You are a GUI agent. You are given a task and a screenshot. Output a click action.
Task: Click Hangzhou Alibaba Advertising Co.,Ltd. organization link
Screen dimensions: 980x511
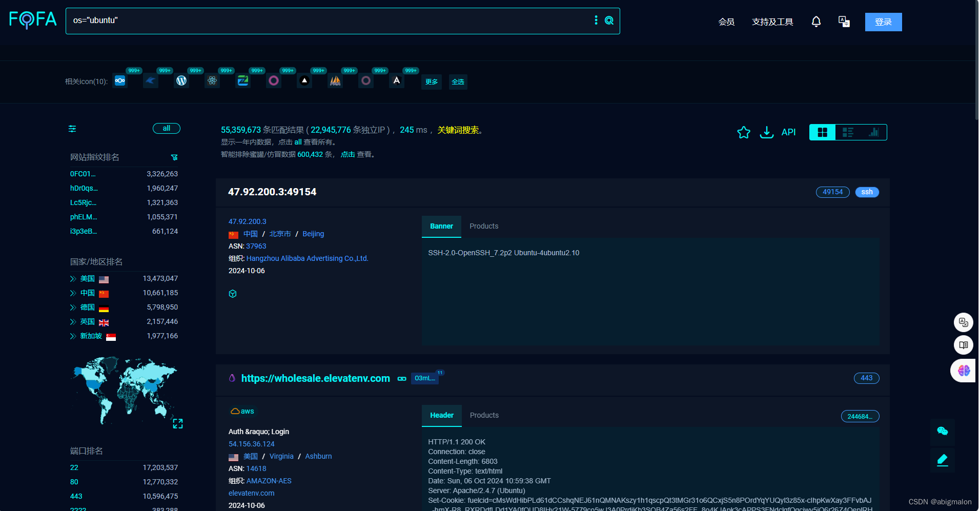pyautogui.click(x=307, y=258)
